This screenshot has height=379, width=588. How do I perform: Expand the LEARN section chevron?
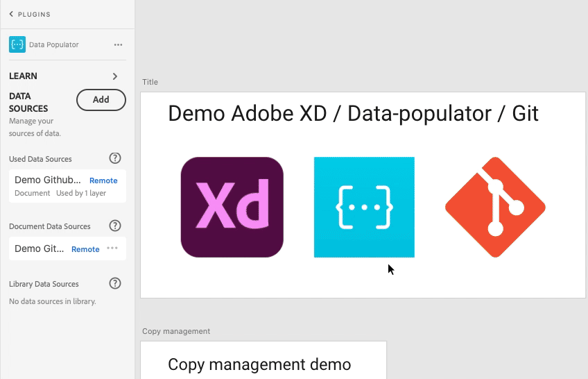pos(115,76)
